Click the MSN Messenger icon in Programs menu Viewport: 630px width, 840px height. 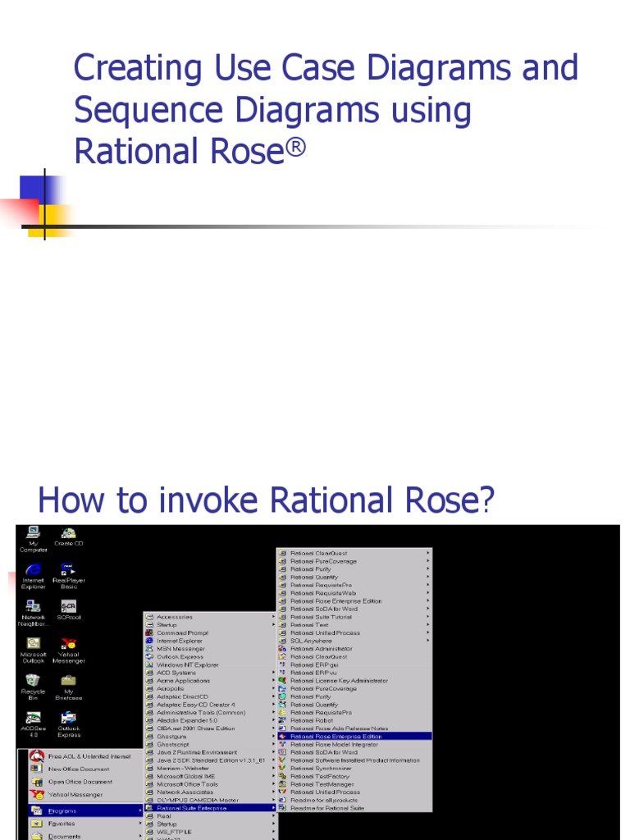click(x=149, y=649)
